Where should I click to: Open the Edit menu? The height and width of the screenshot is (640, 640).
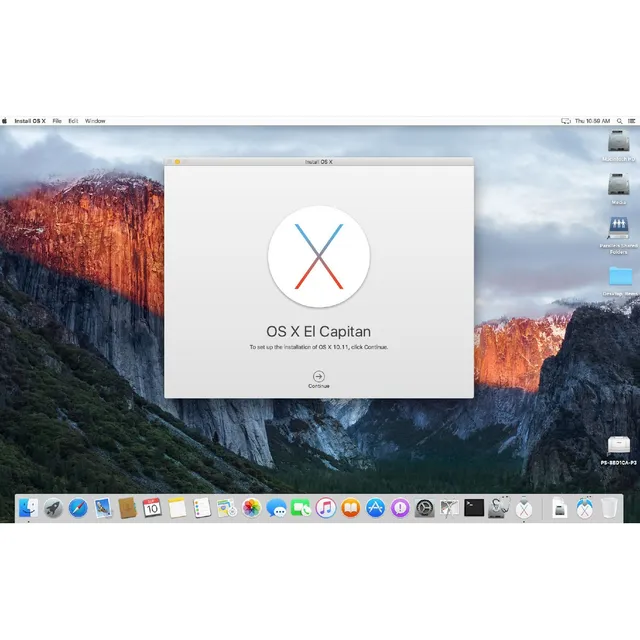pos(73,121)
